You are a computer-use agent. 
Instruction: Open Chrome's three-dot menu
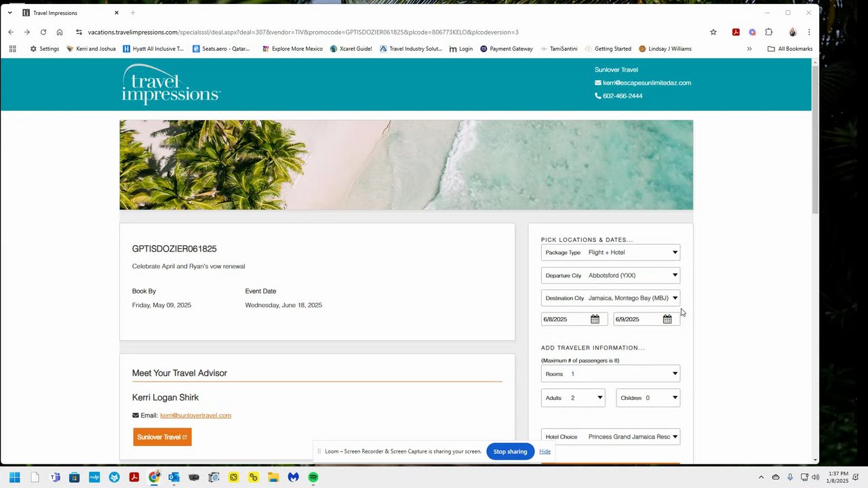coord(809,32)
